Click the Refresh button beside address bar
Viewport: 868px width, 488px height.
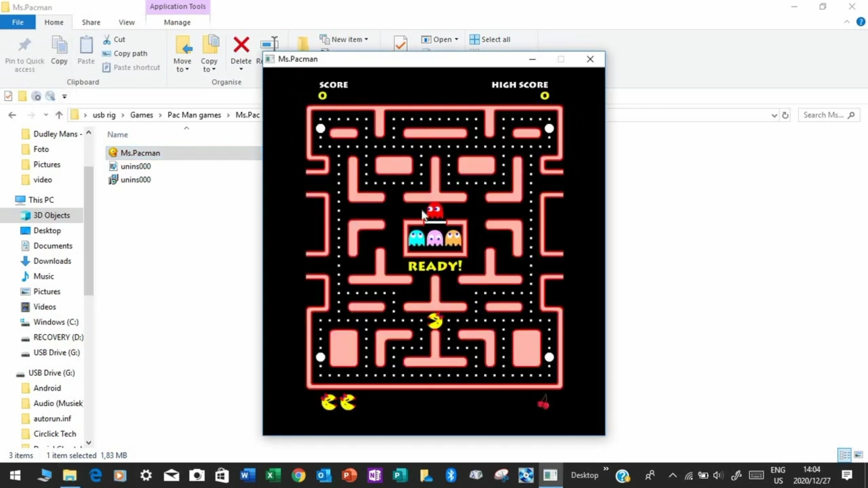(x=785, y=116)
